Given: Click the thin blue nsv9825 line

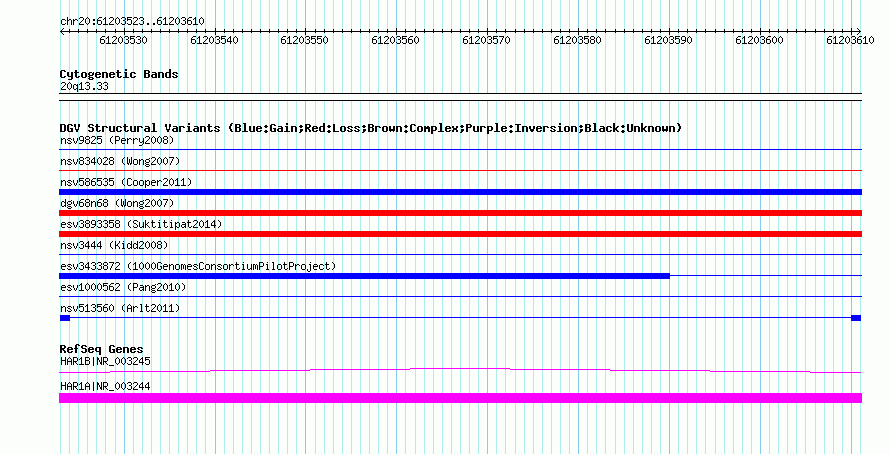Looking at the screenshot, I should [460, 150].
